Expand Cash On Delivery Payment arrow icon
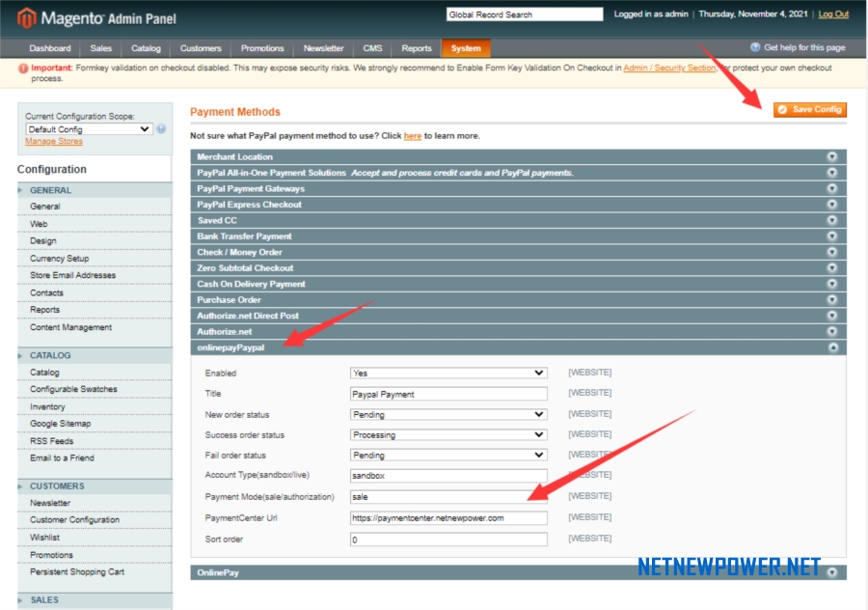Image resolution: width=868 pixels, height=610 pixels. pos(832,284)
